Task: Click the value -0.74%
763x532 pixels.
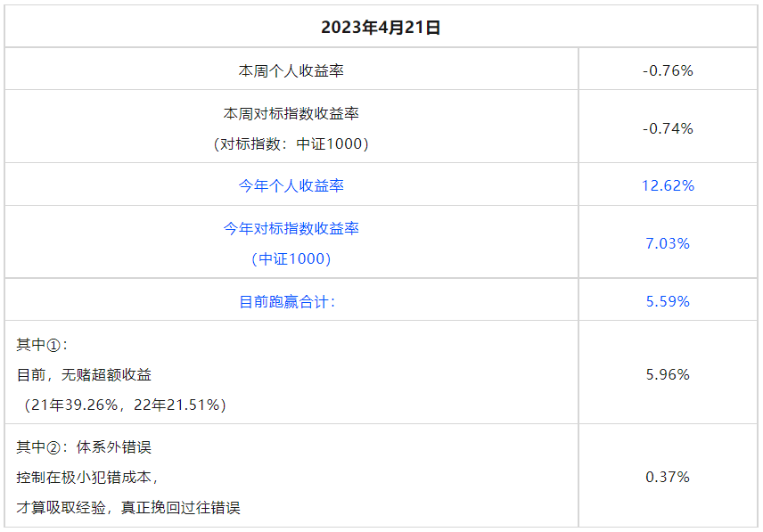Action: click(x=668, y=128)
